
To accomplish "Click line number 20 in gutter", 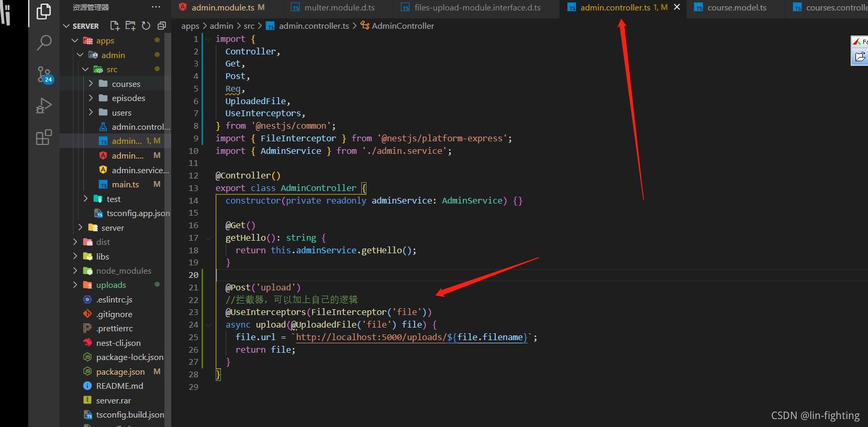I will click(x=193, y=275).
